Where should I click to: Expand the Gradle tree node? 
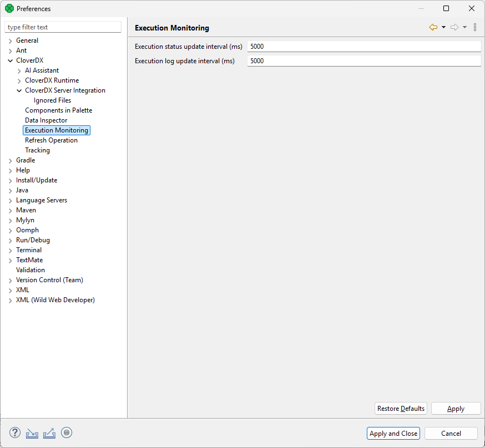coord(10,161)
